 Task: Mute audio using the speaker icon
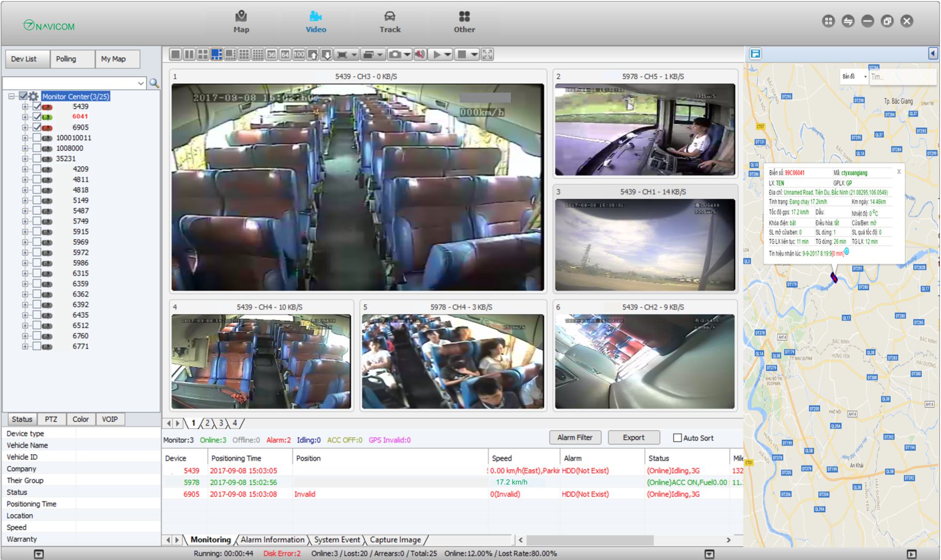pyautogui.click(x=421, y=53)
